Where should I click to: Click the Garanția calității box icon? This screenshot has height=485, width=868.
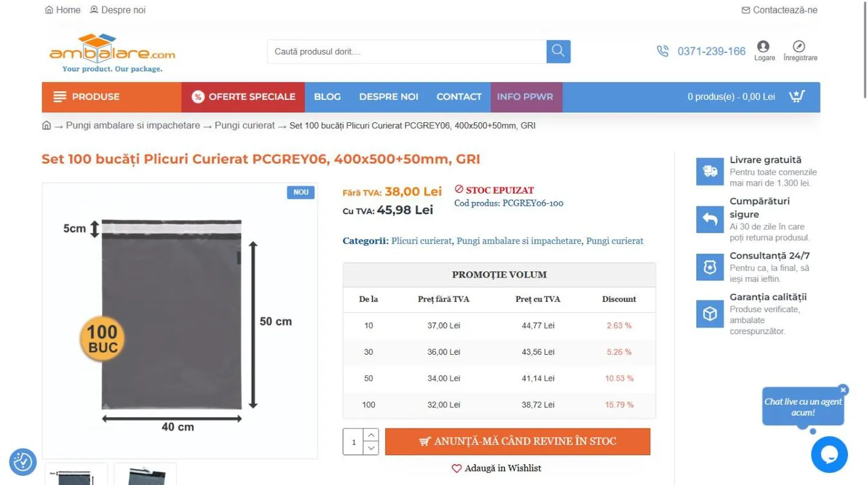(710, 314)
